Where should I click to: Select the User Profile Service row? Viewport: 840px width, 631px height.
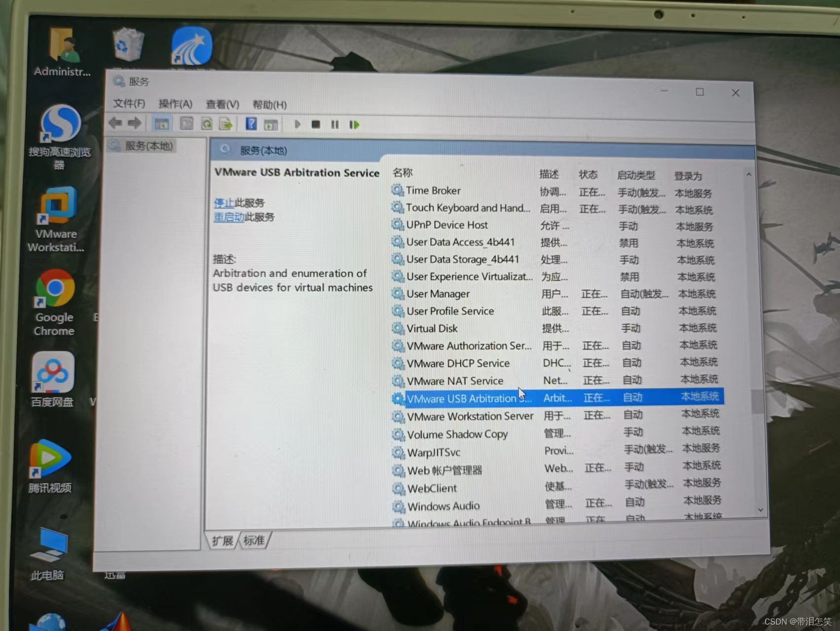tap(555, 311)
